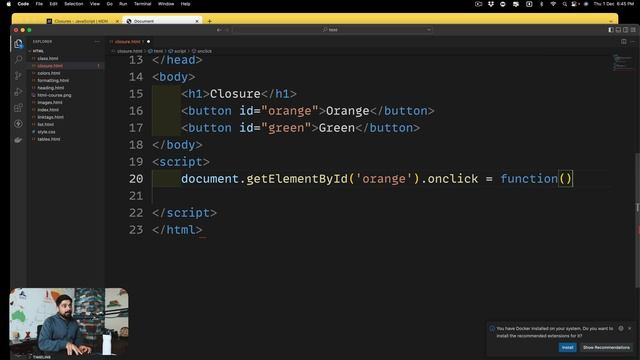The width and height of the screenshot is (640, 360).
Task: Open the Terminal menu
Action: 142,4
